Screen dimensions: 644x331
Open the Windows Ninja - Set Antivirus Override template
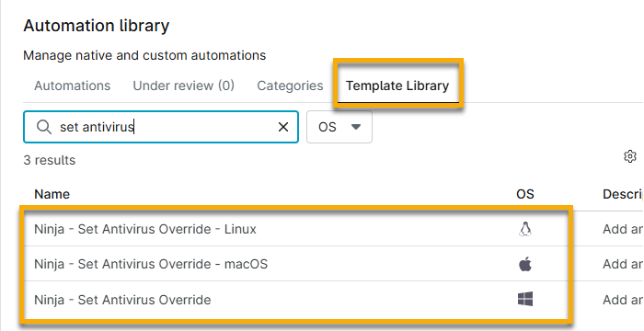point(122,300)
